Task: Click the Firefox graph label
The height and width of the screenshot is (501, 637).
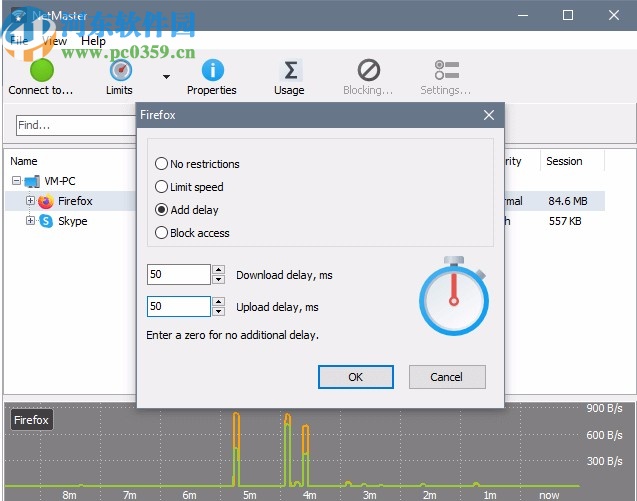Action: pyautogui.click(x=31, y=420)
